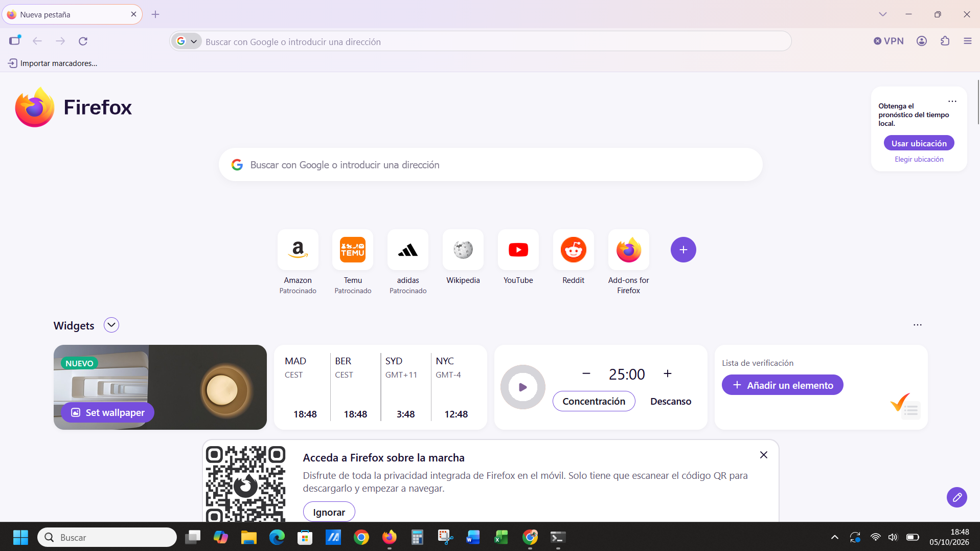Open the list all tabs chevron

[883, 14]
